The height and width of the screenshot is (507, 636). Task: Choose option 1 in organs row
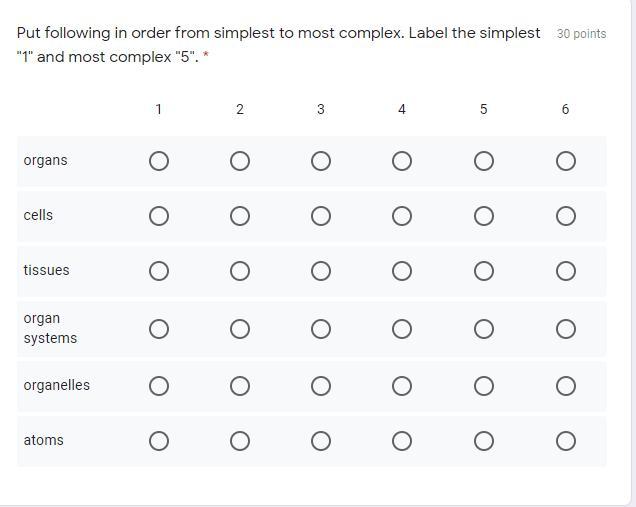click(158, 161)
